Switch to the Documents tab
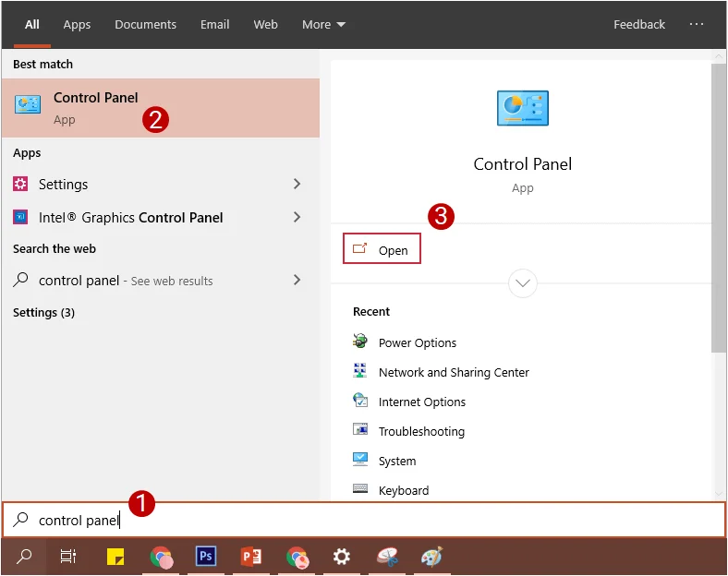728x576 pixels. click(x=145, y=25)
